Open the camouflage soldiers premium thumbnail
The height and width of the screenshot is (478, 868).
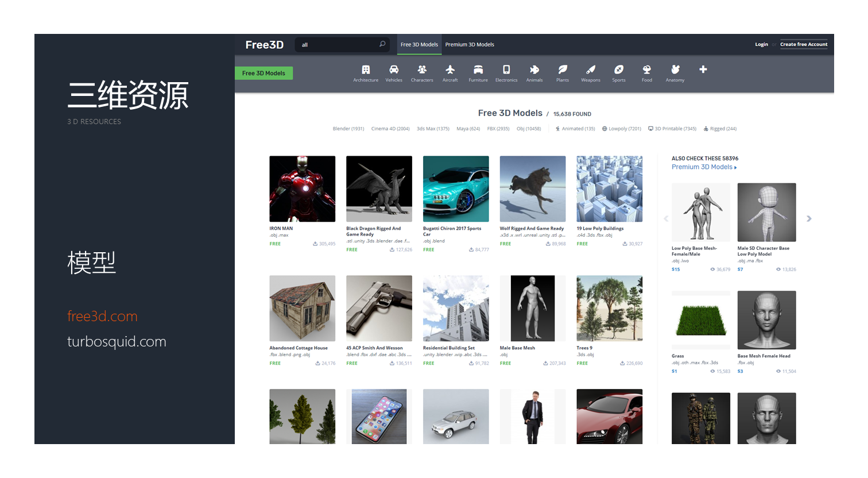701,418
